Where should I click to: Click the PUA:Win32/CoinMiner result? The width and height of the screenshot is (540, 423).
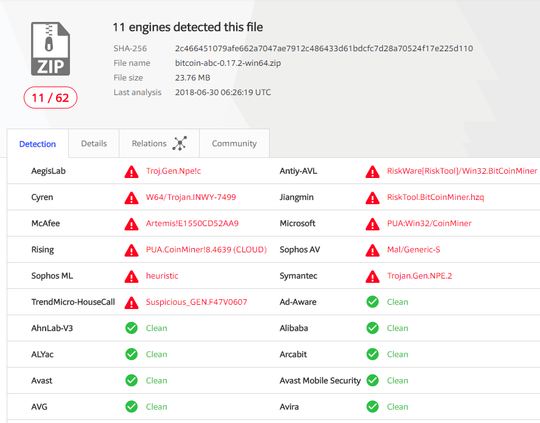coord(429,223)
